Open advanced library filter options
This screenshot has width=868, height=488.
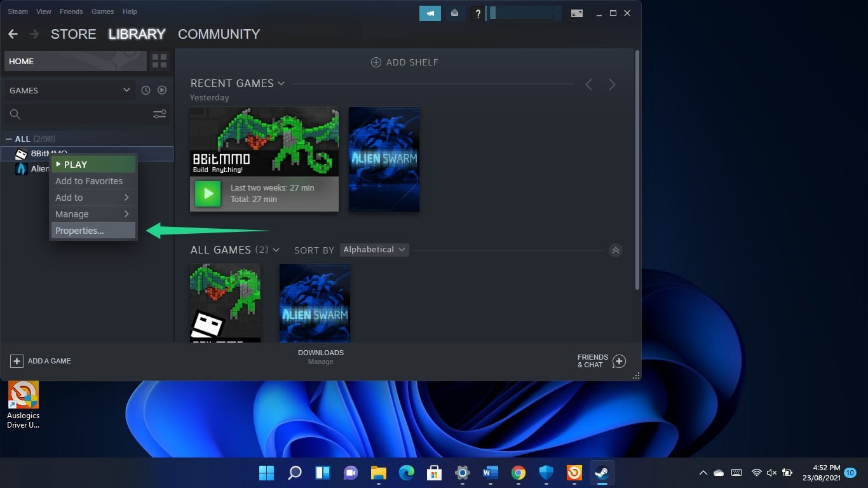click(159, 114)
